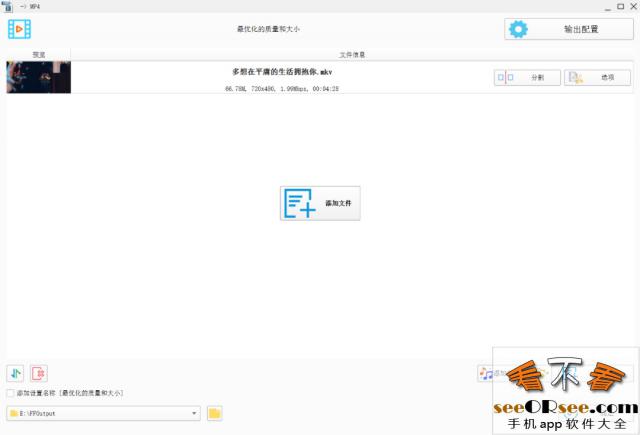
Task: Enable the 添加设置名称 checkbox
Action: 11,393
